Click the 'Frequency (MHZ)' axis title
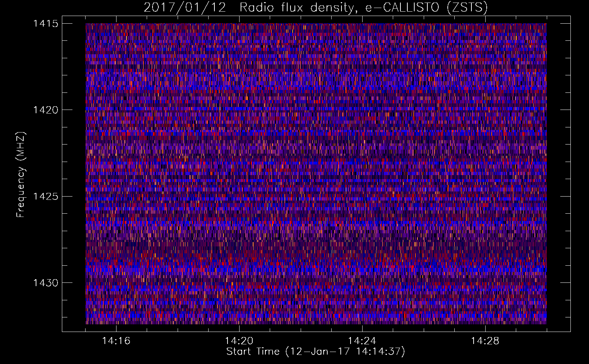 (x=21, y=175)
